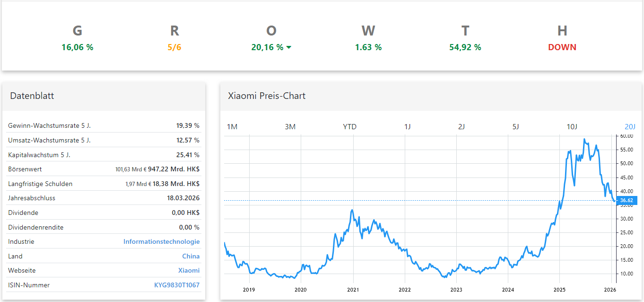644x302 pixels.
Task: Click the W value 1.63 %
Action: 368,47
